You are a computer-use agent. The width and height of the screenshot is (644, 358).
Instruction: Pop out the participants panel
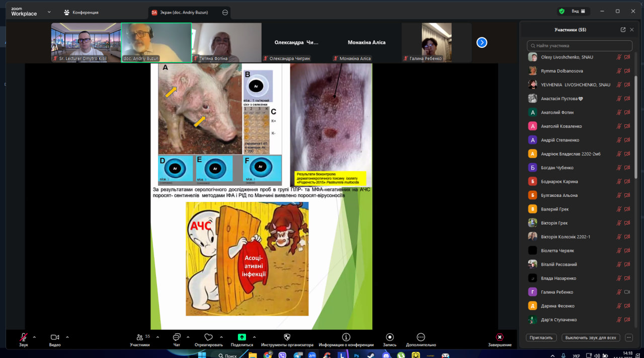tap(623, 30)
